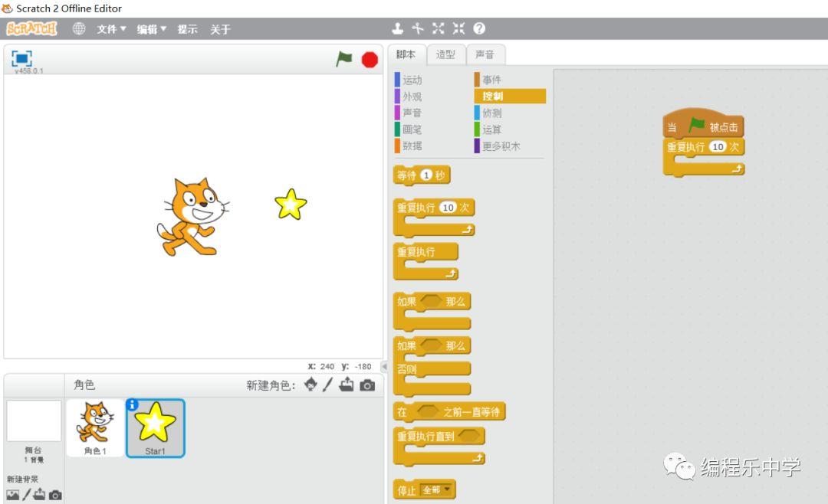Paint new backdrop brush icon
Image resolution: width=828 pixels, height=504 pixels.
[x=26, y=495]
